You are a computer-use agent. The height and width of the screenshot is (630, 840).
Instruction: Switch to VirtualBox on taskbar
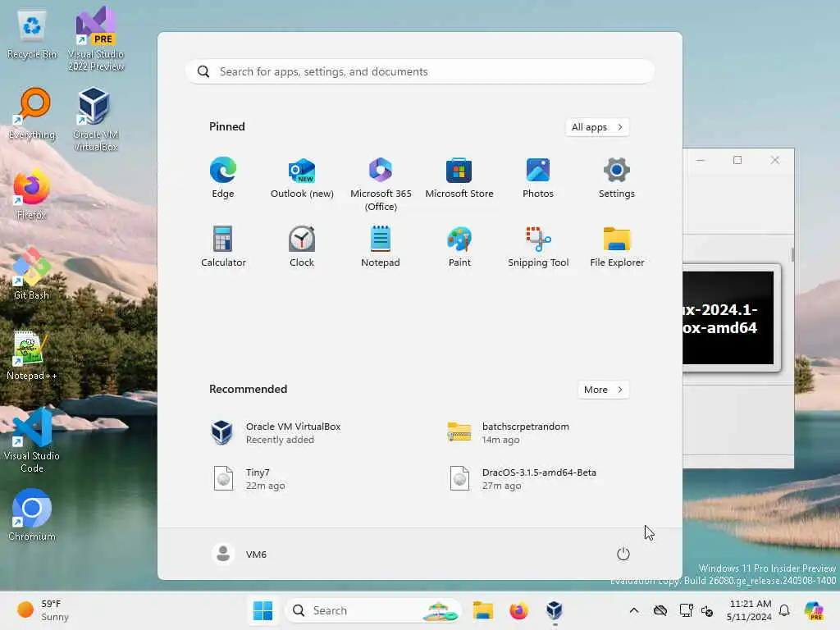click(555, 610)
